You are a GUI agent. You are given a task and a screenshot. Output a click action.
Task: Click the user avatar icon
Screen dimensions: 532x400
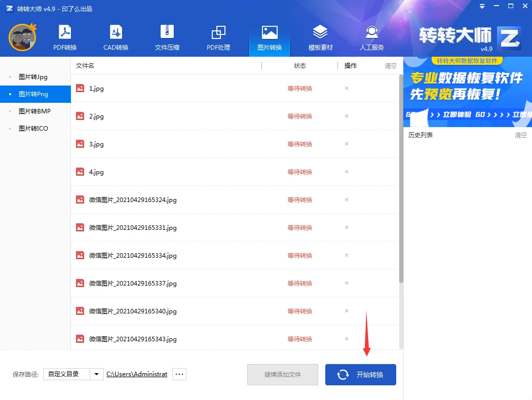pos(22,37)
